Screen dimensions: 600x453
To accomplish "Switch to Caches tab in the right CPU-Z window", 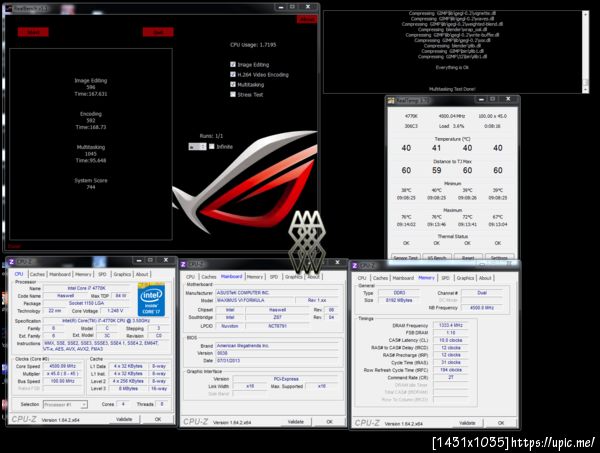I will point(380,278).
